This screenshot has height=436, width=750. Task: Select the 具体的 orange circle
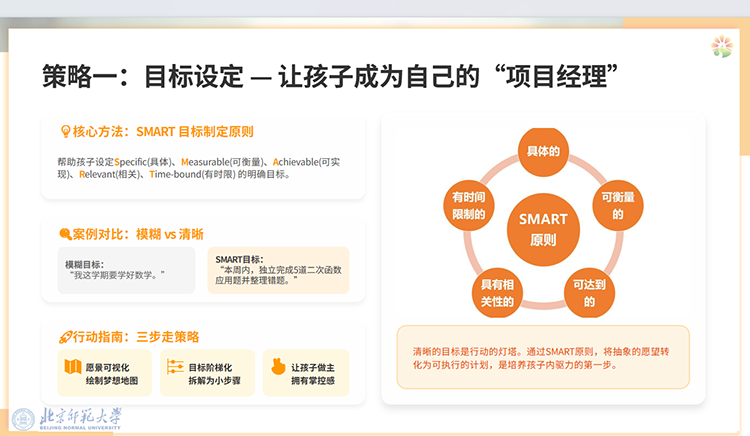coord(542,152)
